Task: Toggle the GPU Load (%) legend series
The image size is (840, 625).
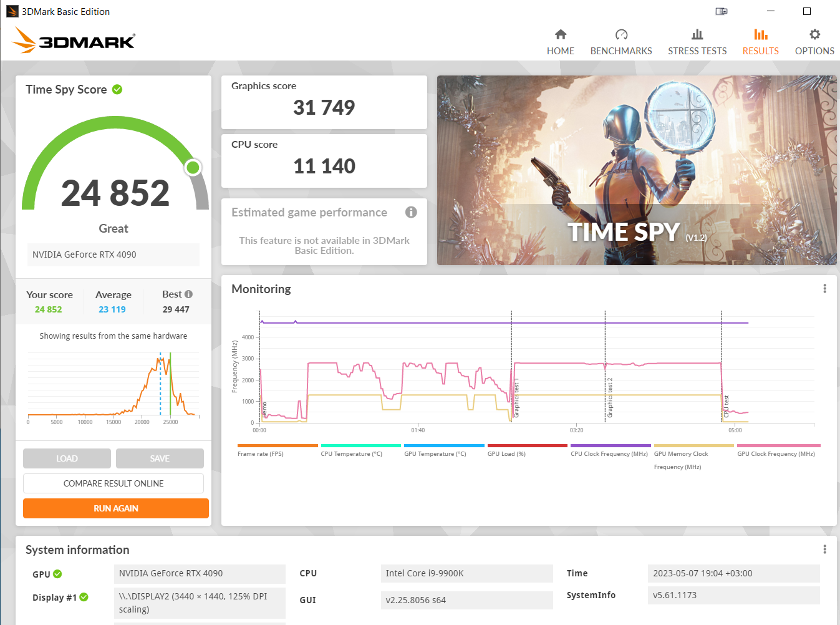Action: pyautogui.click(x=527, y=450)
